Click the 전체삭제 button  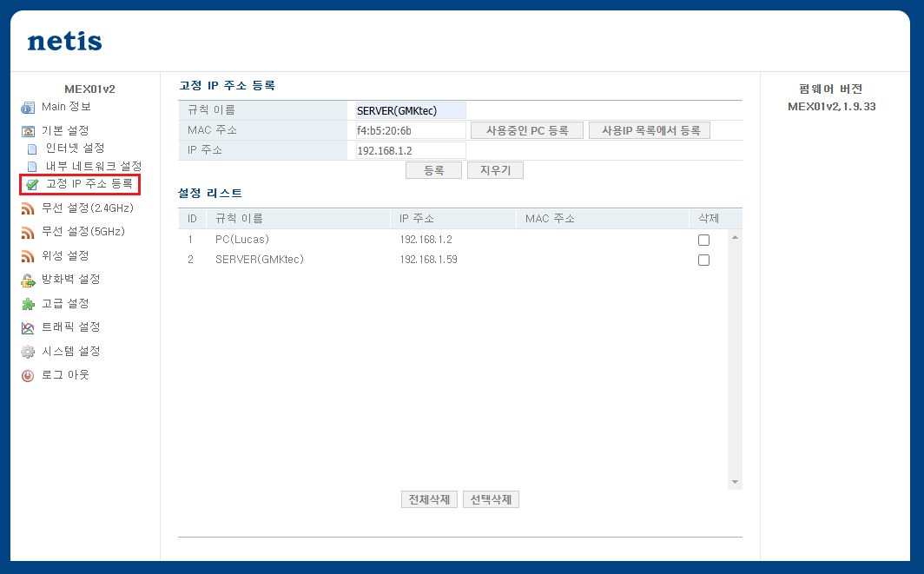coord(429,499)
